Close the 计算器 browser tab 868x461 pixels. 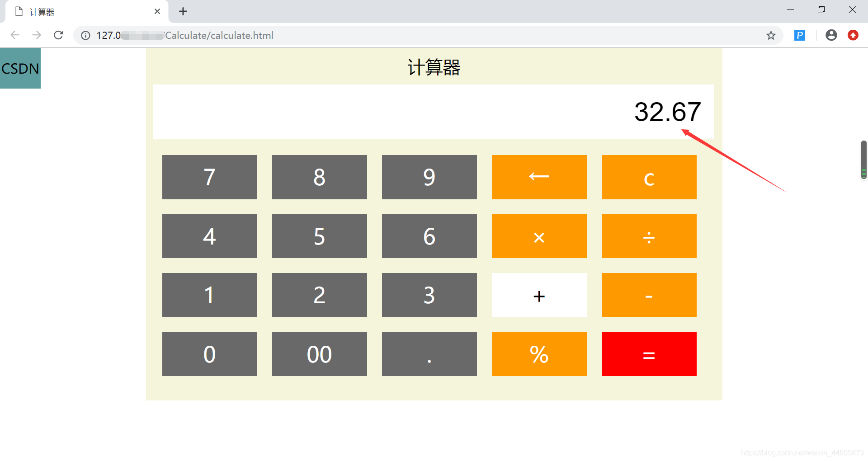click(x=157, y=11)
